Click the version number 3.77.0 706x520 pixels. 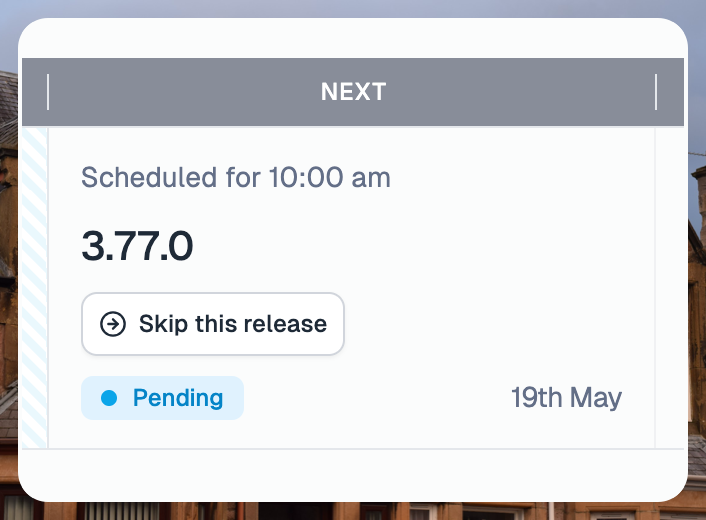(x=137, y=246)
